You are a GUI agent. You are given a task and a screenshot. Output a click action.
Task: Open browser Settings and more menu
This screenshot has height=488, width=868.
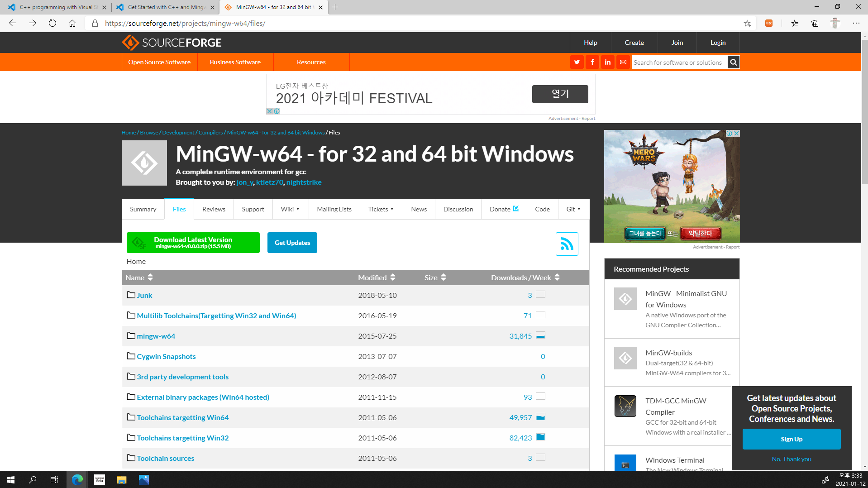(856, 23)
